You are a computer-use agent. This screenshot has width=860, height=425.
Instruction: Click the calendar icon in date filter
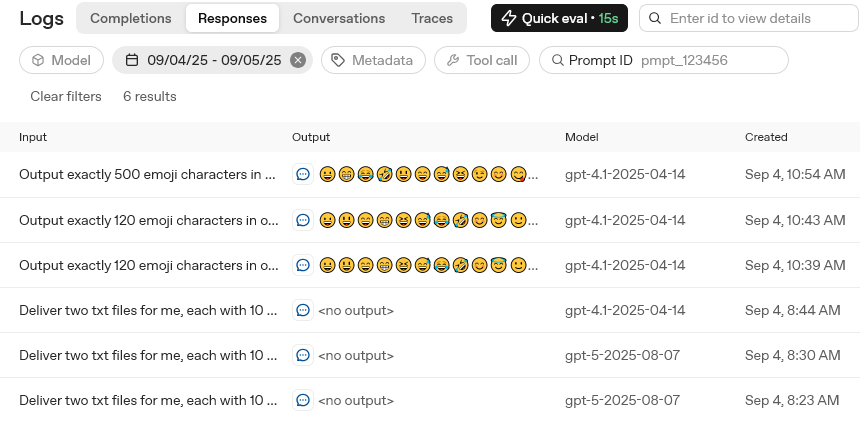(132, 60)
